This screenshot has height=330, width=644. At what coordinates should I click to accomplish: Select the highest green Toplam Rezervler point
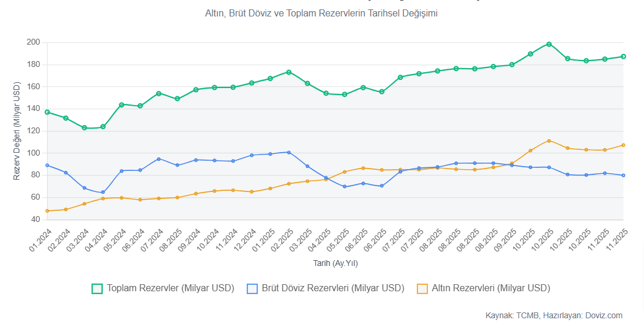tap(549, 44)
